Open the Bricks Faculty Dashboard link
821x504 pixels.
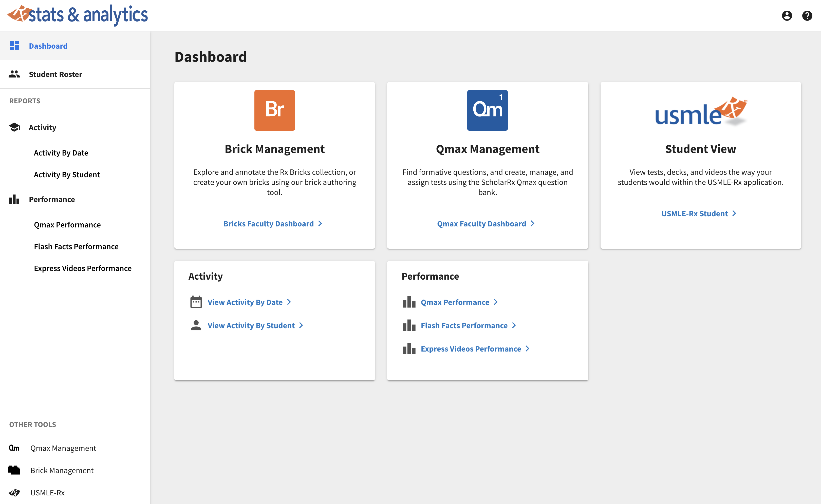pyautogui.click(x=273, y=224)
